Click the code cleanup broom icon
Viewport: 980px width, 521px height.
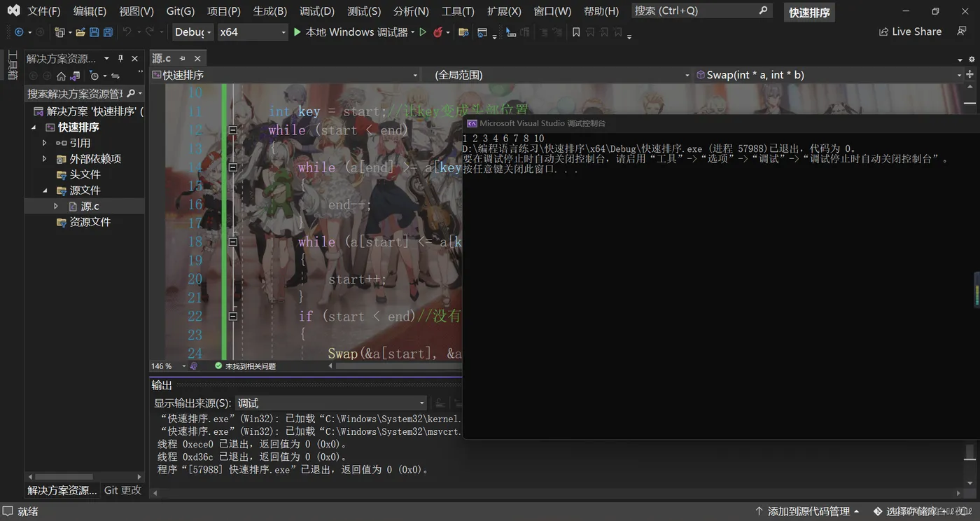(x=194, y=366)
